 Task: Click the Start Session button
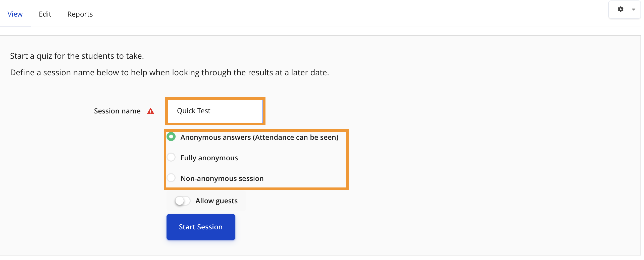tap(201, 227)
